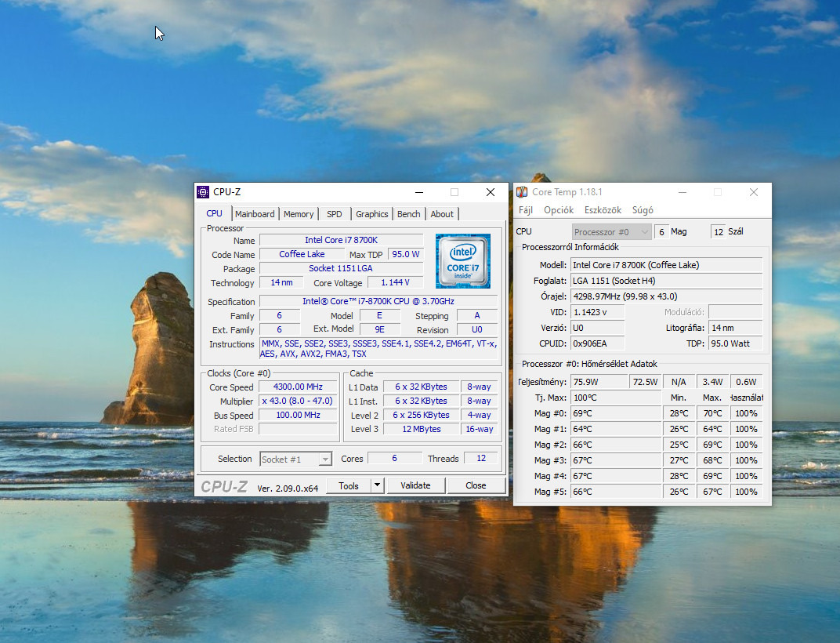Viewport: 840px width, 643px height.
Task: Click the Specification field text
Action: point(378,301)
